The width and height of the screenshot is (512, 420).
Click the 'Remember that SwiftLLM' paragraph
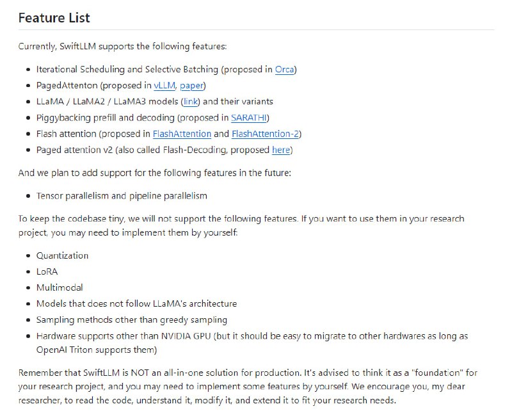click(x=248, y=387)
